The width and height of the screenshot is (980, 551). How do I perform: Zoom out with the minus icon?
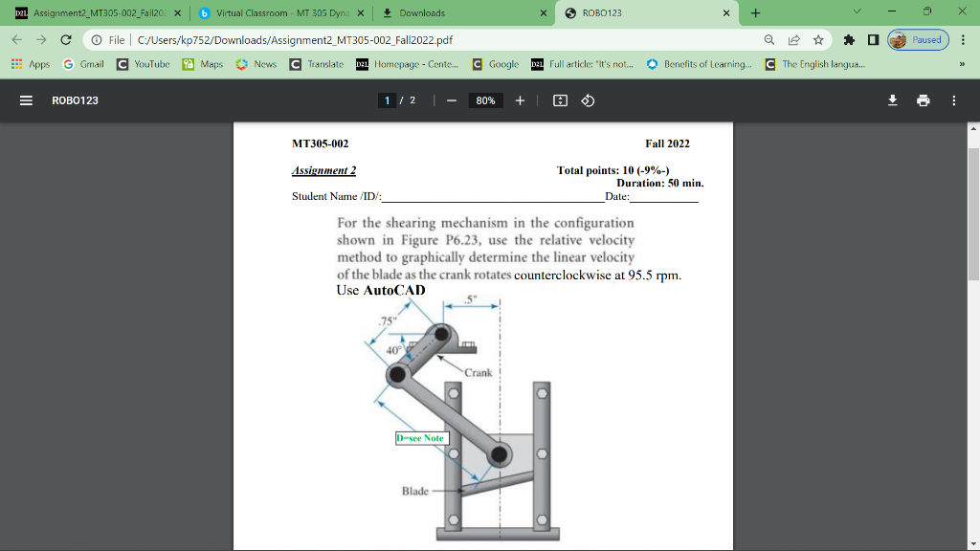click(x=452, y=100)
